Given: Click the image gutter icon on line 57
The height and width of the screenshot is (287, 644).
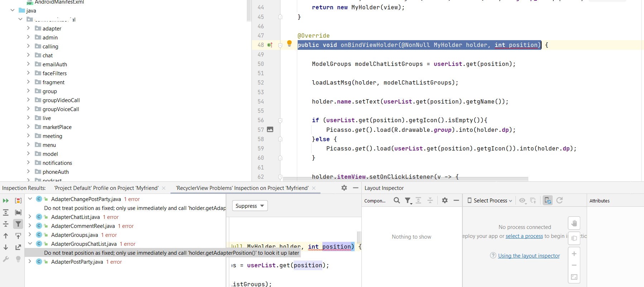Looking at the screenshot, I should 270,130.
